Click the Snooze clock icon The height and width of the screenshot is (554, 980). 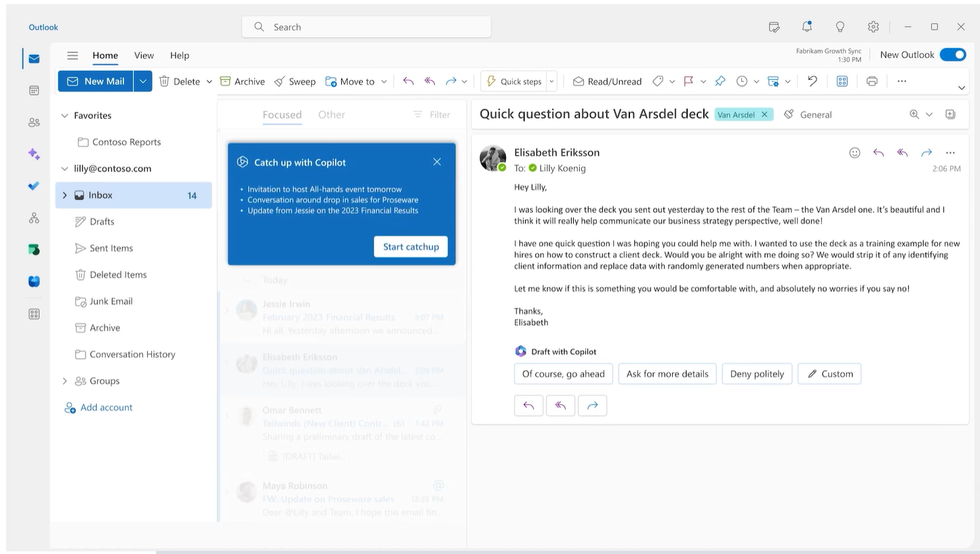tap(742, 81)
